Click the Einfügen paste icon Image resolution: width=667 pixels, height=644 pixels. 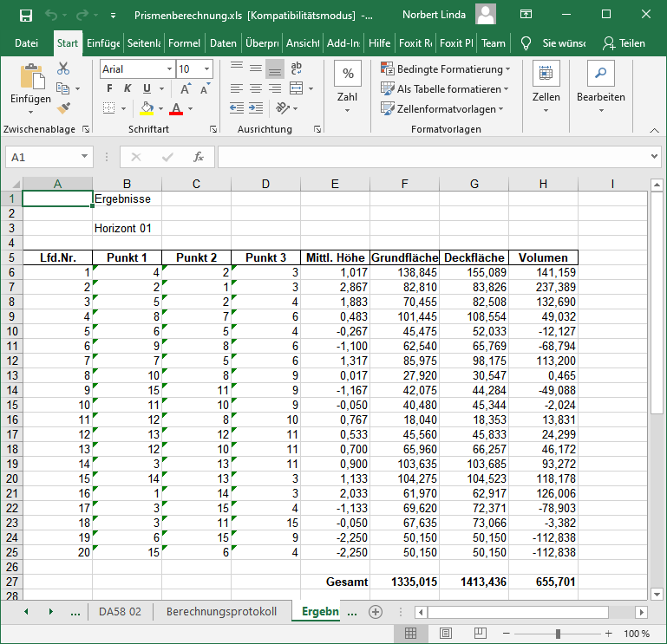point(30,79)
